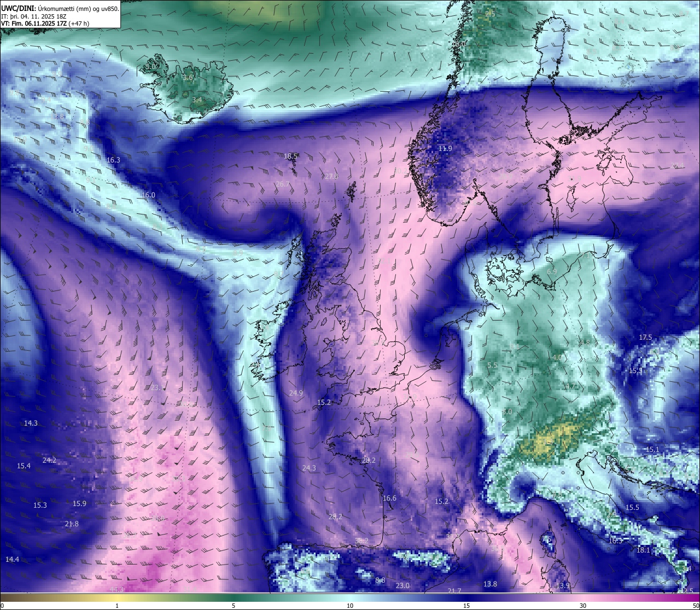The height and width of the screenshot is (610, 700).
Task: Click the VT Fim. 06.11.2025 17Z line
Action: 45,24
